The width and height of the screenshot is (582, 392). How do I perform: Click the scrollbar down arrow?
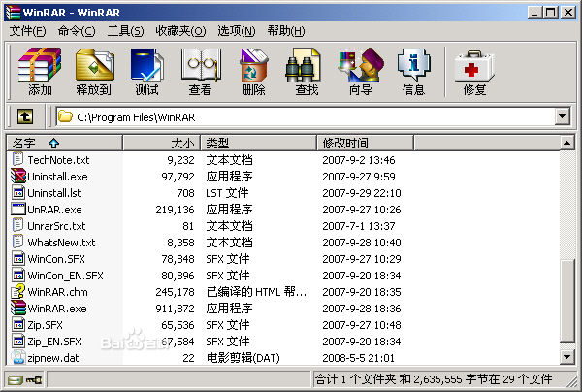click(x=566, y=357)
